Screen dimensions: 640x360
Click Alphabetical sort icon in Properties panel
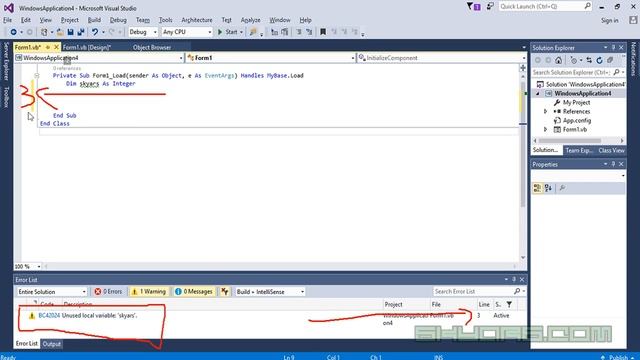(548, 188)
